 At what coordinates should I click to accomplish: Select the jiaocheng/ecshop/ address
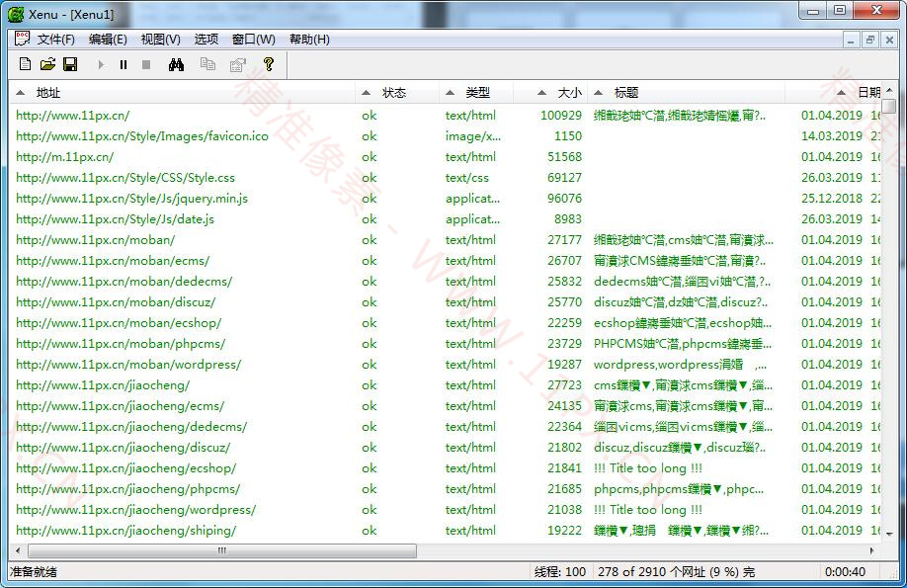126,468
